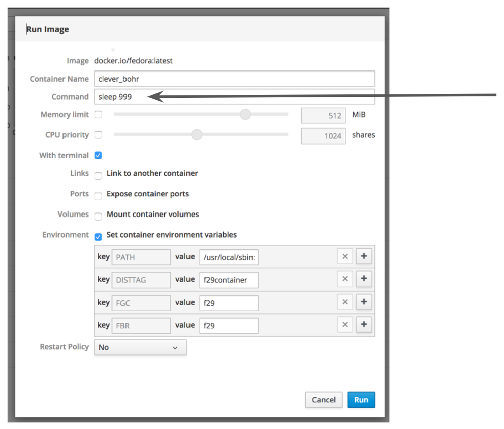The width and height of the screenshot is (504, 429).
Task: Uncheck the With terminal checkbox
Action: (98, 156)
